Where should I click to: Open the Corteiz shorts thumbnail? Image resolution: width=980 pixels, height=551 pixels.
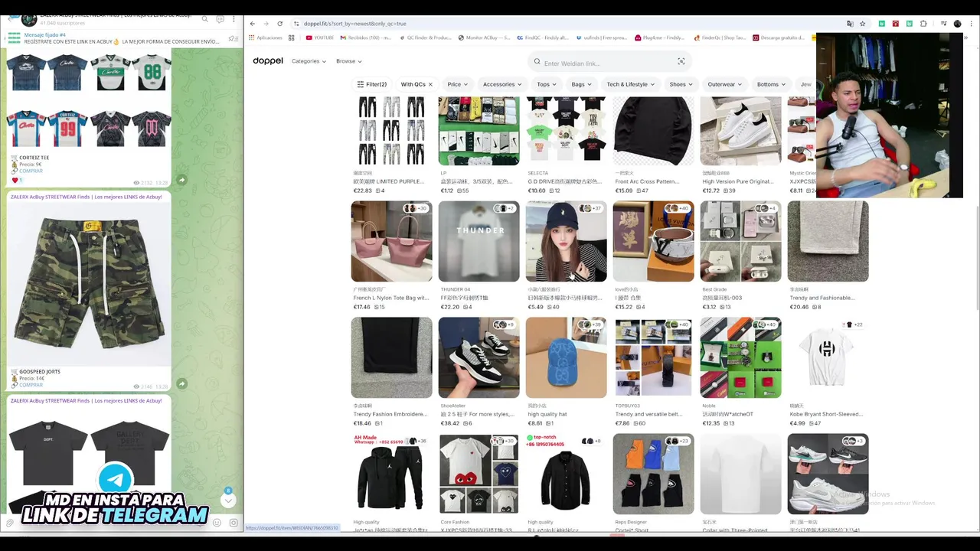(653, 474)
